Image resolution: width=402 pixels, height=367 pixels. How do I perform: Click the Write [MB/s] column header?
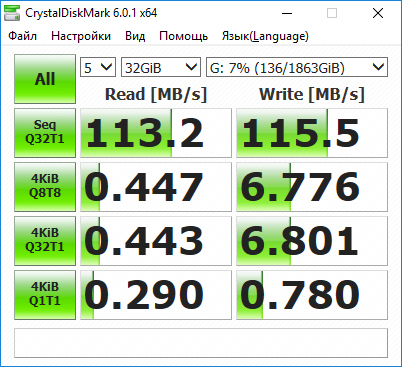(312, 94)
